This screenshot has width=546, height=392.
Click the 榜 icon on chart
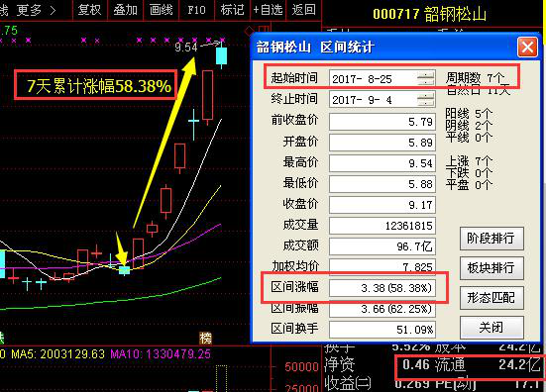pyautogui.click(x=205, y=338)
